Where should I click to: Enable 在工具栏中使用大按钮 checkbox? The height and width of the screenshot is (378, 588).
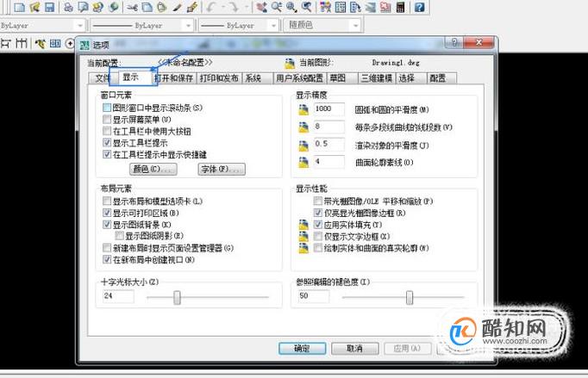click(107, 131)
